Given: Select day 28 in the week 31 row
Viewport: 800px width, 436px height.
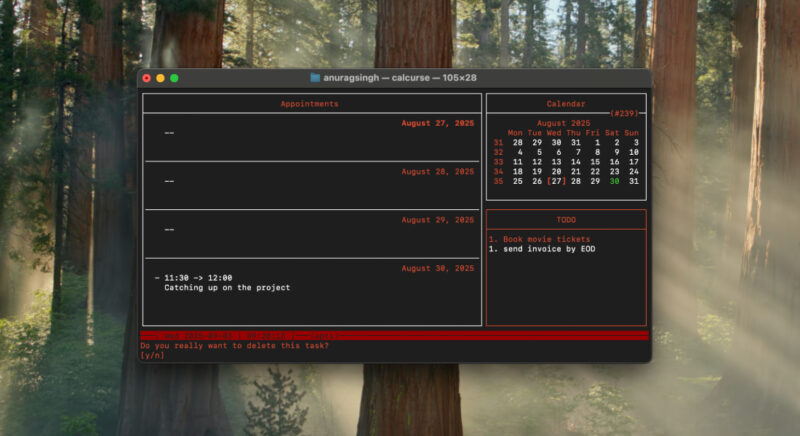Looking at the screenshot, I should [x=517, y=142].
